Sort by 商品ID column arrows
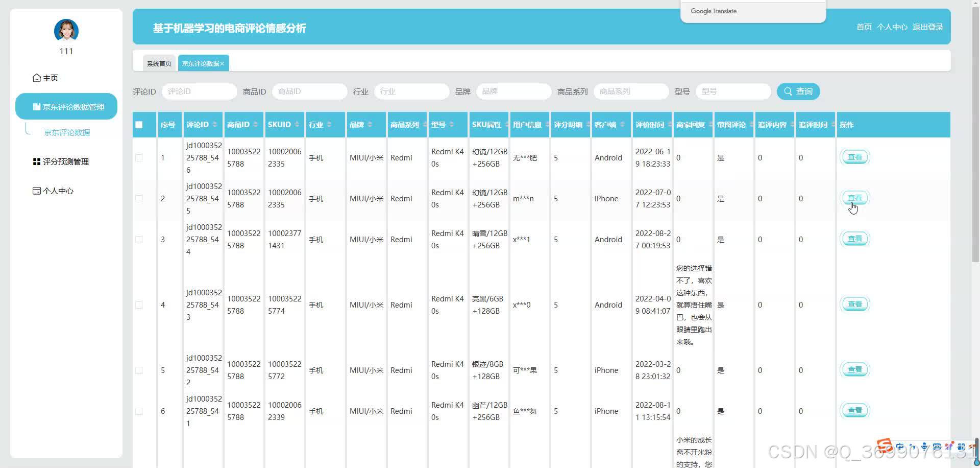This screenshot has height=468, width=980. click(256, 125)
